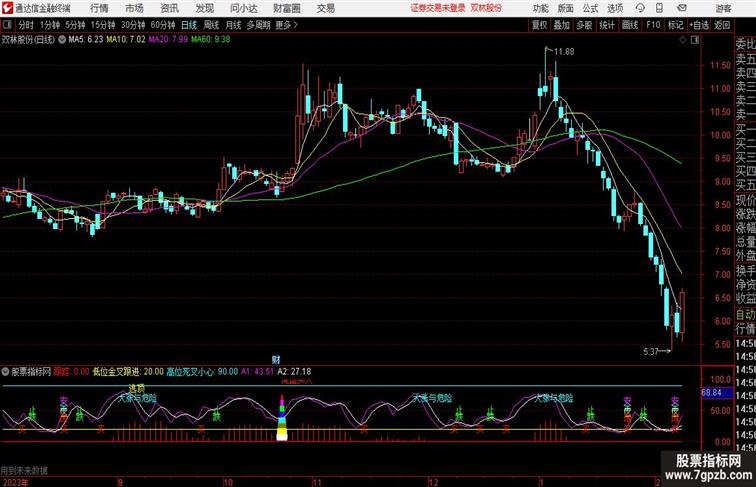Click the 股票指标网 indicator name
The height and width of the screenshot is (487, 756).
tap(31, 372)
